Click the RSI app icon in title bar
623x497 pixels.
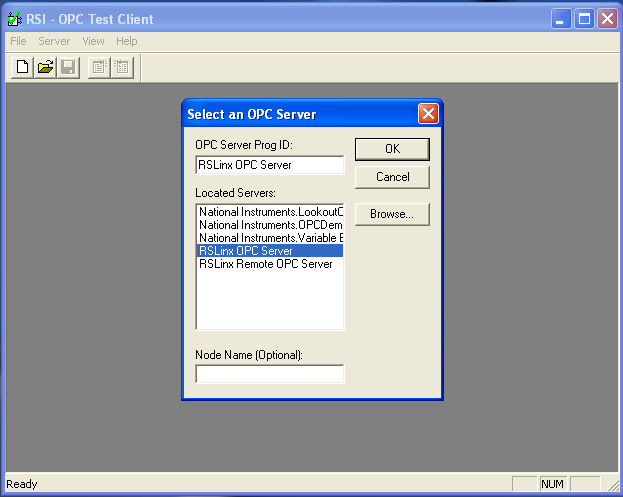(x=14, y=19)
